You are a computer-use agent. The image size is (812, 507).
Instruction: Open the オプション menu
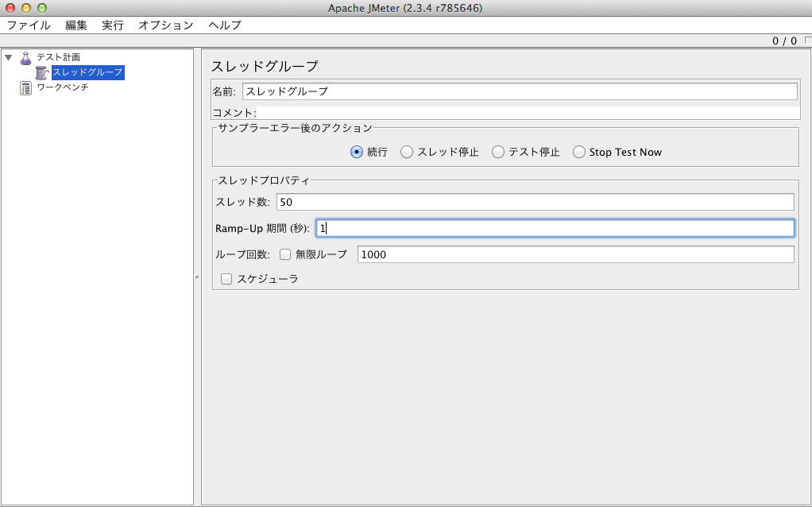pos(165,25)
